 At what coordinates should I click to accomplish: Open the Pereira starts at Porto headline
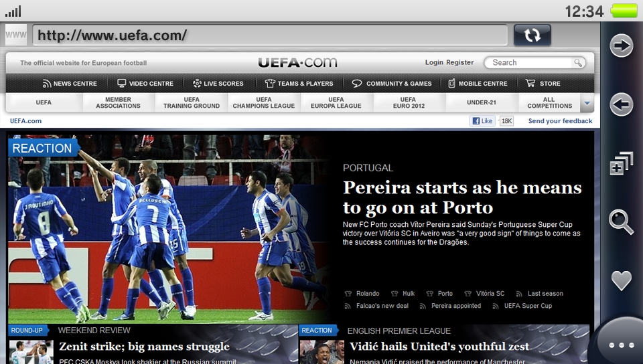tap(461, 197)
